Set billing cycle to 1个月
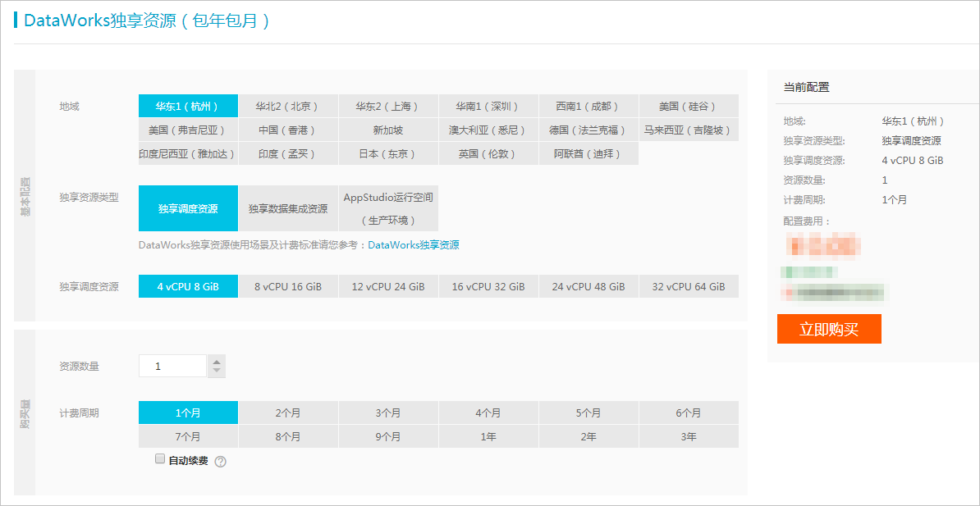 (188, 413)
